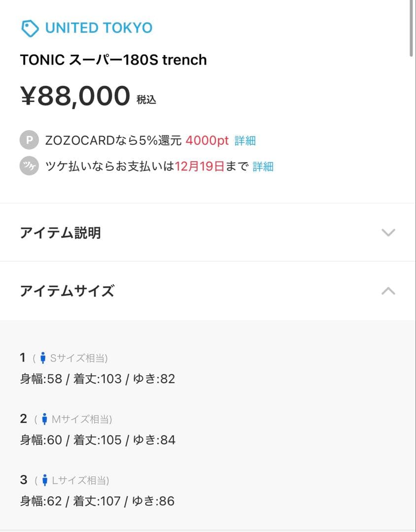
Task: Click the tag icon beside UNITED TOKYO
Action: [30, 28]
